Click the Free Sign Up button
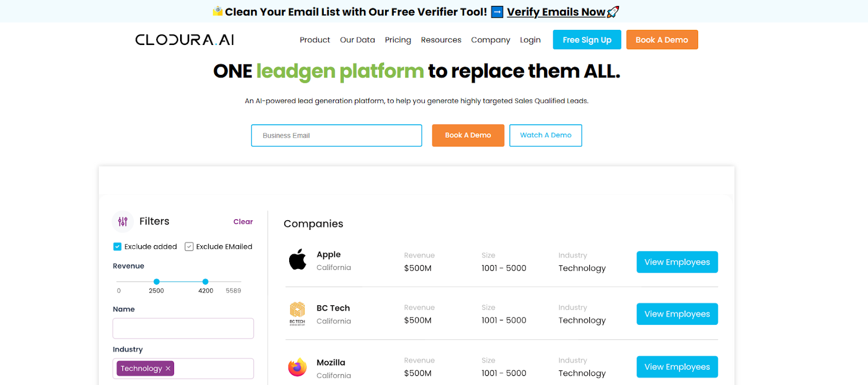Screen dimensions: 868x385 pos(587,40)
